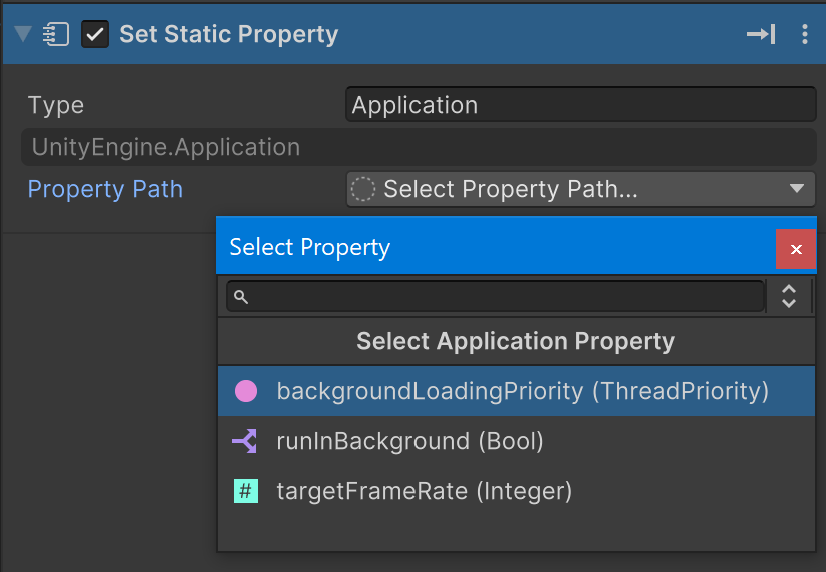Screen dimensions: 826x572
Task: Click the dashed circle icon in Property Path
Action: tap(363, 189)
